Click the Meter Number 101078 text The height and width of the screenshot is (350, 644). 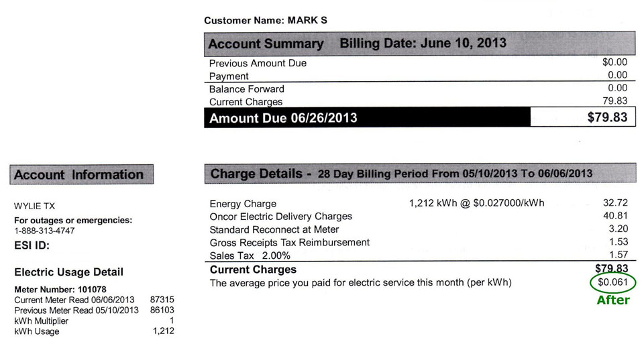tap(60, 289)
